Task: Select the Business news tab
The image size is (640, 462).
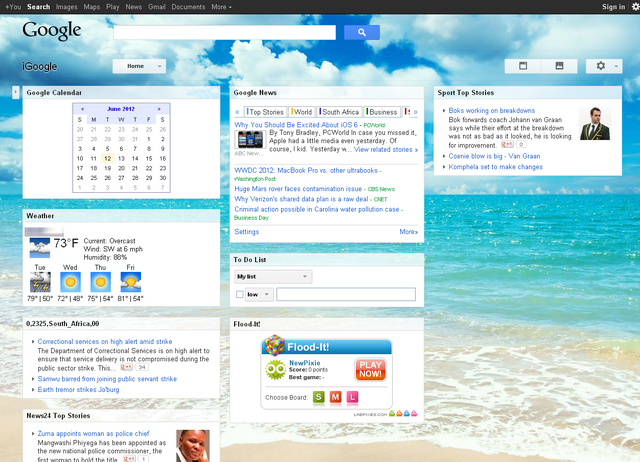Action: coord(382,112)
